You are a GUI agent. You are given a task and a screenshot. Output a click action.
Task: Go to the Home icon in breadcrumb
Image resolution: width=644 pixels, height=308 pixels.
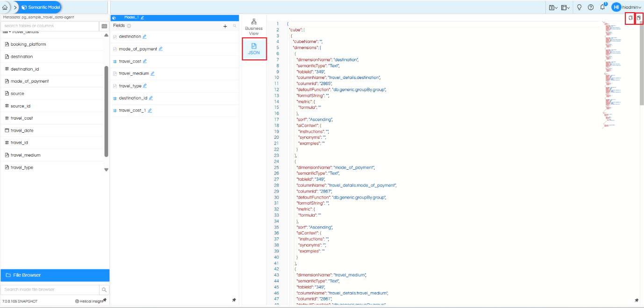(5, 7)
